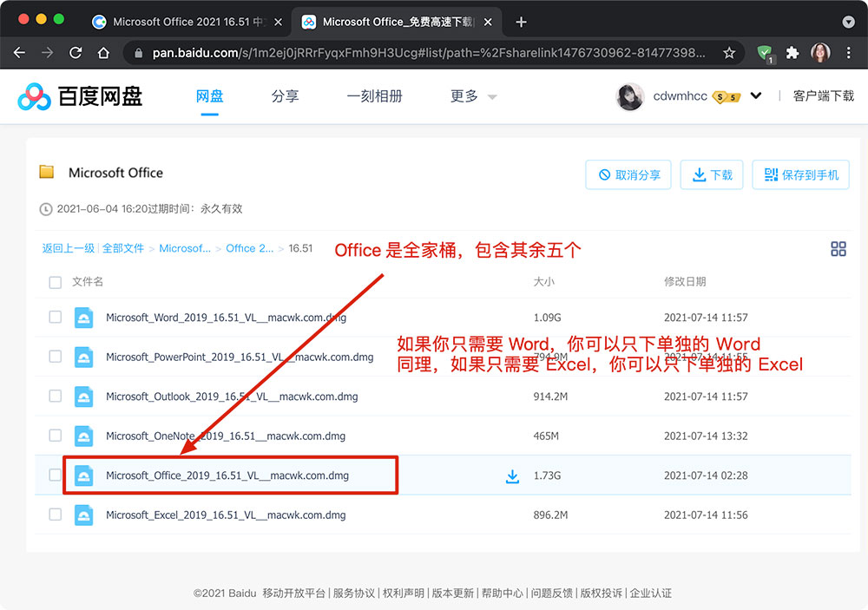Close the Microsoft Office_免费高速下载 tab
This screenshot has height=610, width=868.
488,23
